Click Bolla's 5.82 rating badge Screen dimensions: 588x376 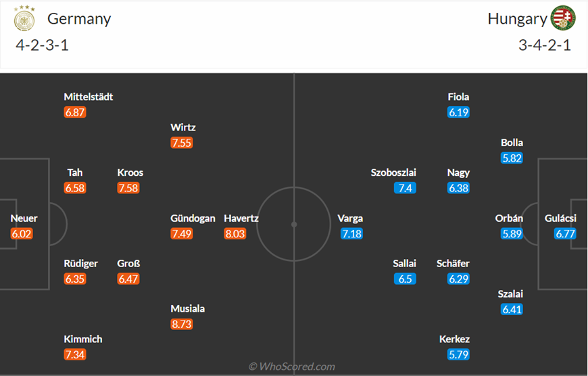click(512, 158)
